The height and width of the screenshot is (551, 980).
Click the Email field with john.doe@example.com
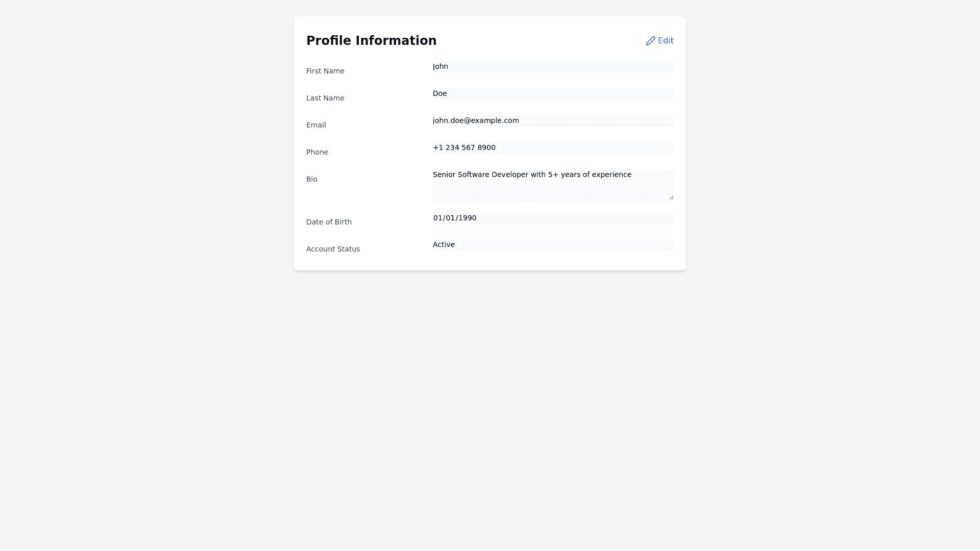[x=553, y=121]
